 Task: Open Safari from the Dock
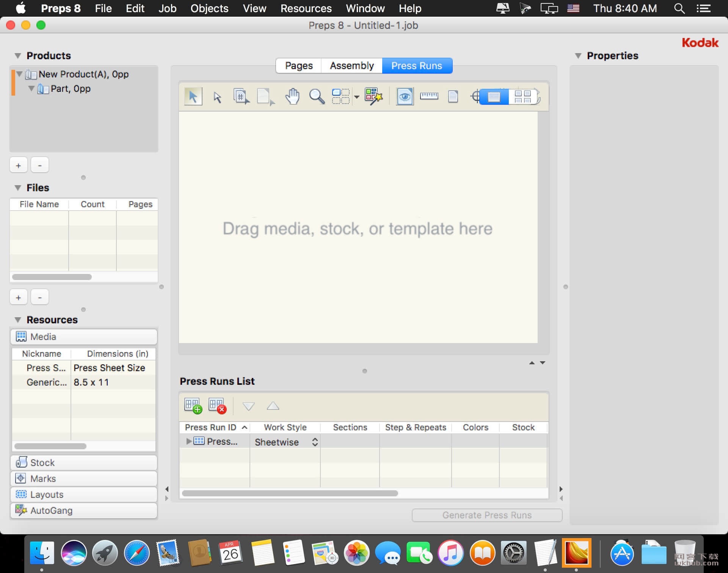coord(137,553)
